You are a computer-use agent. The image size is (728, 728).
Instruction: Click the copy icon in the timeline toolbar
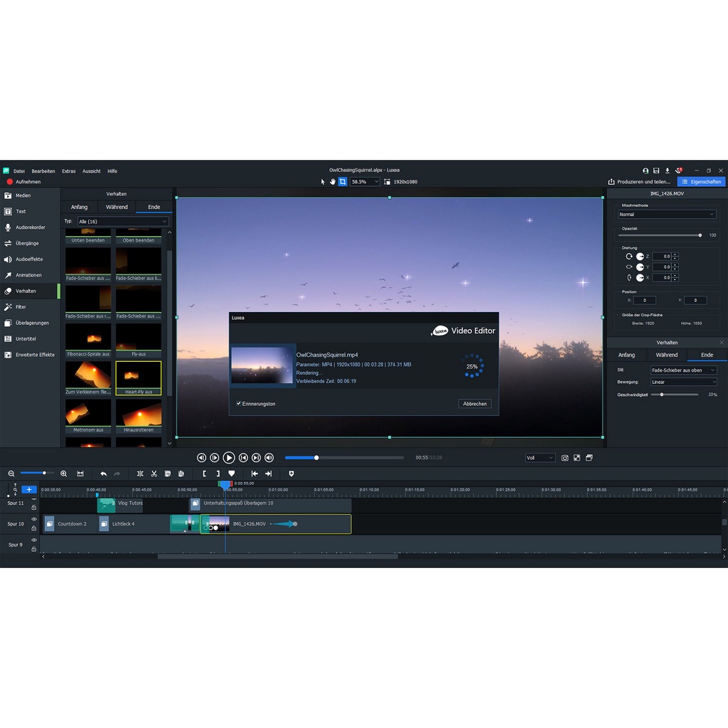coord(168,473)
